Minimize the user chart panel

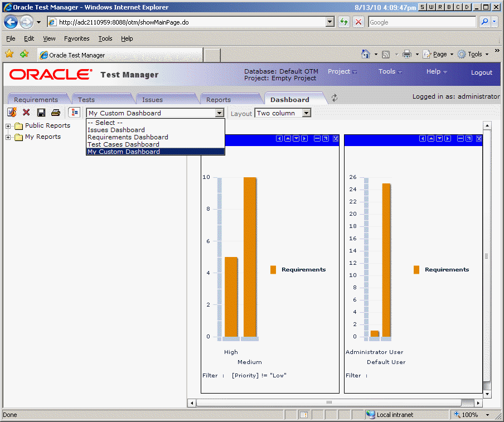click(x=461, y=138)
